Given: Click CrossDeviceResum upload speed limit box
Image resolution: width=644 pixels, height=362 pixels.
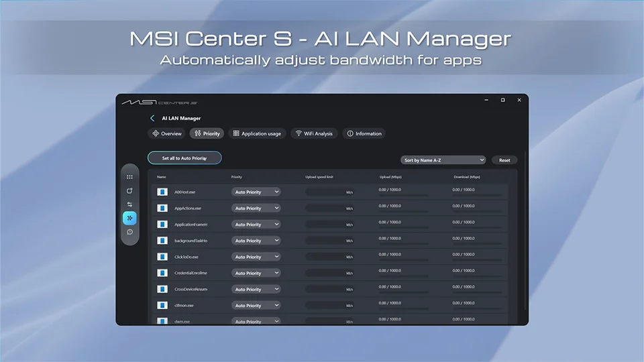Looking at the screenshot, I should point(330,290).
